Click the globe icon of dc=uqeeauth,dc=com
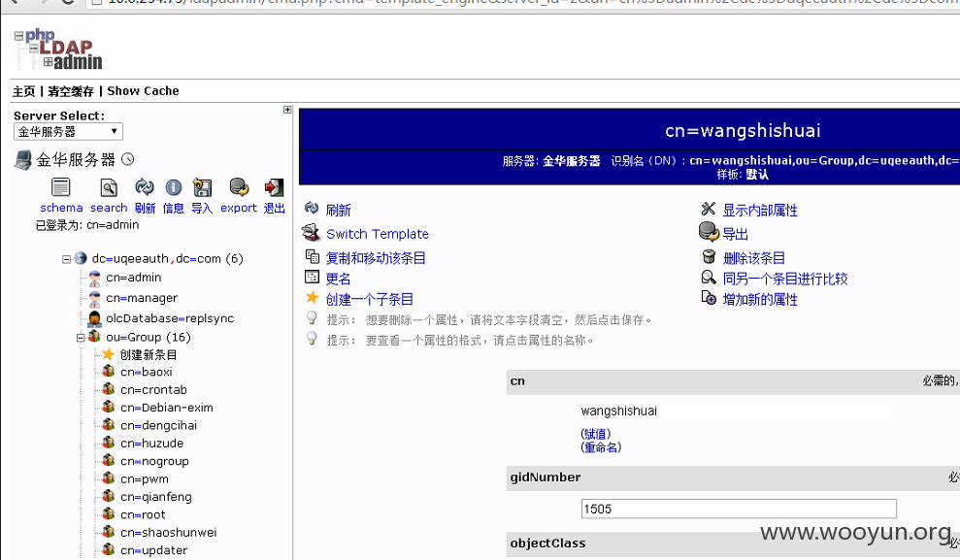 click(81, 258)
